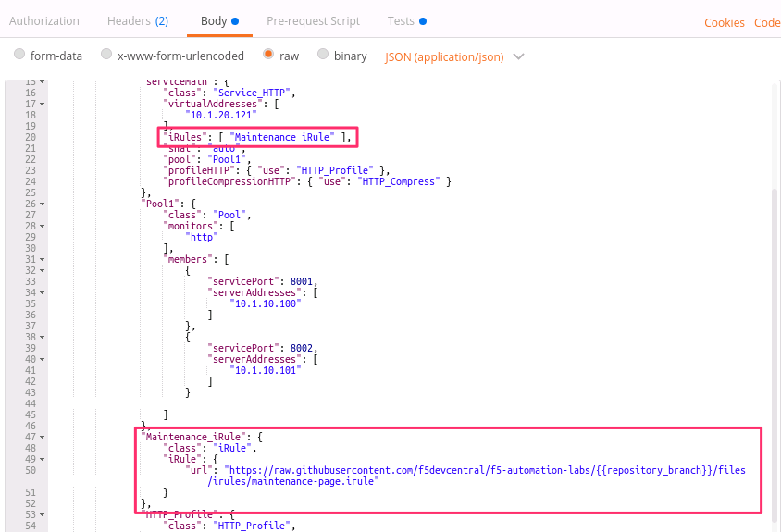Screen dimensions: 781x532
Task: Click the "HTTP_Compress" value
Action: [x=399, y=181]
